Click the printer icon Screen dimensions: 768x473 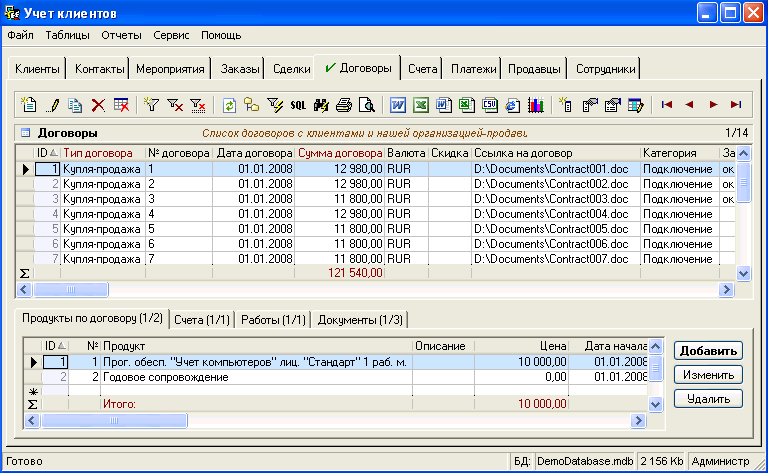(344, 104)
